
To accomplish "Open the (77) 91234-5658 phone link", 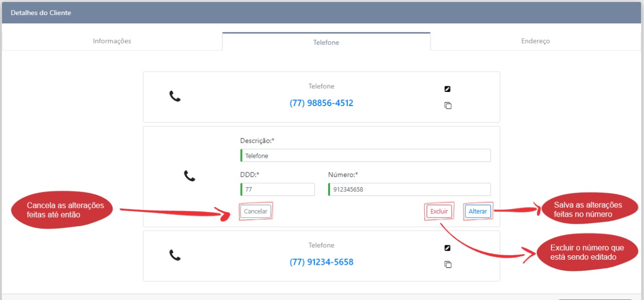I will [321, 262].
